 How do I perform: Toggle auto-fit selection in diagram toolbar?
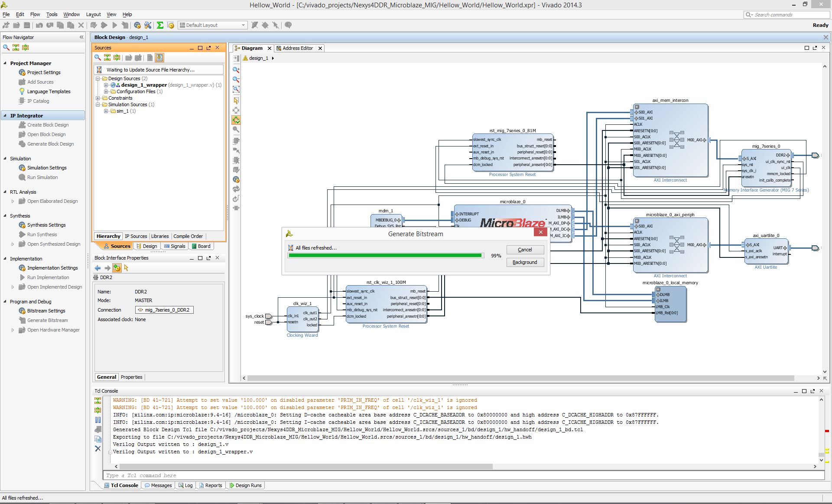[236, 120]
